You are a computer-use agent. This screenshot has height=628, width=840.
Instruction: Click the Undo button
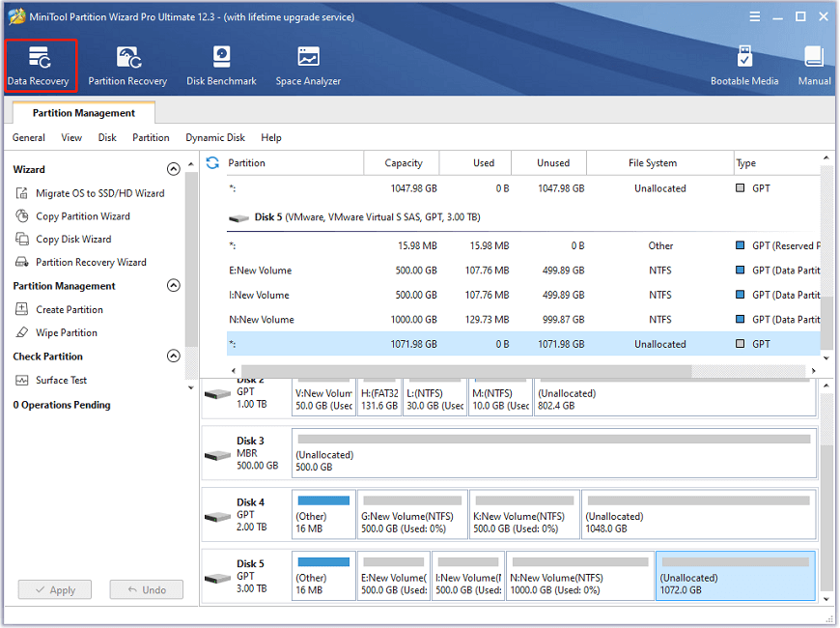point(146,590)
